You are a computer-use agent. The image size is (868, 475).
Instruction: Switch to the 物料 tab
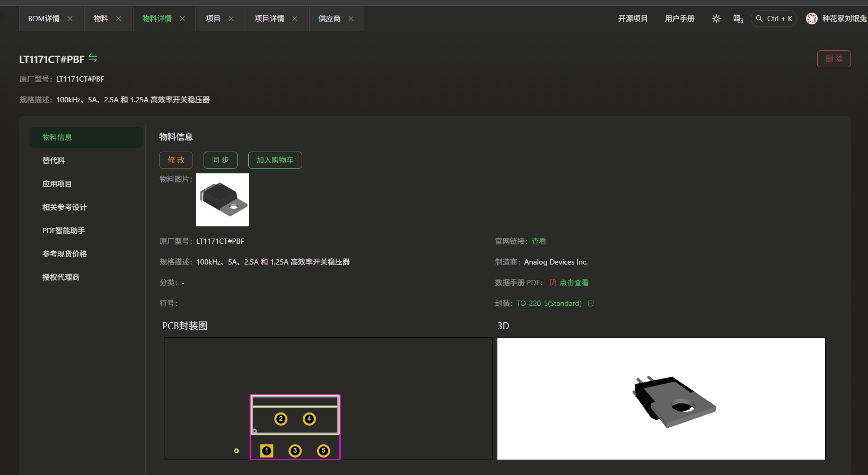(101, 19)
